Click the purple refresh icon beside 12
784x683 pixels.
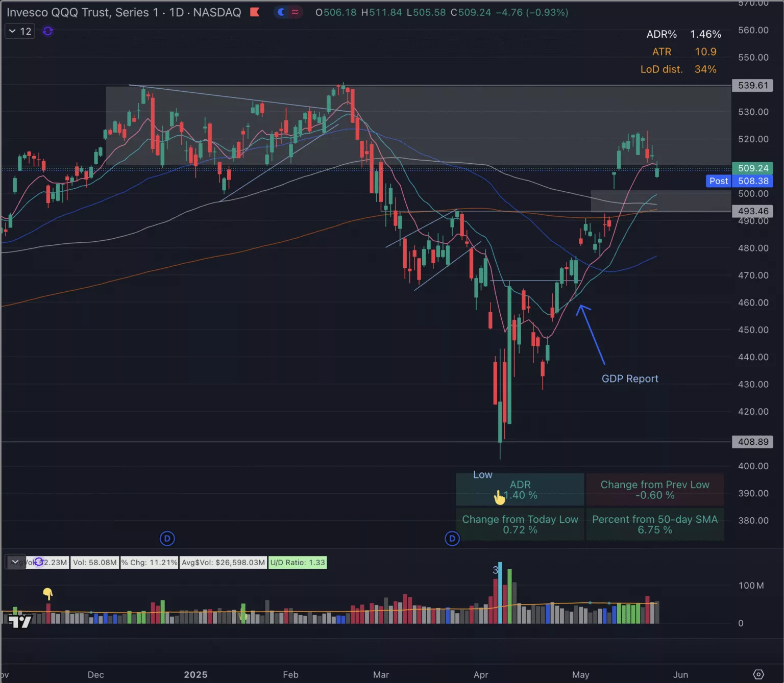point(47,31)
